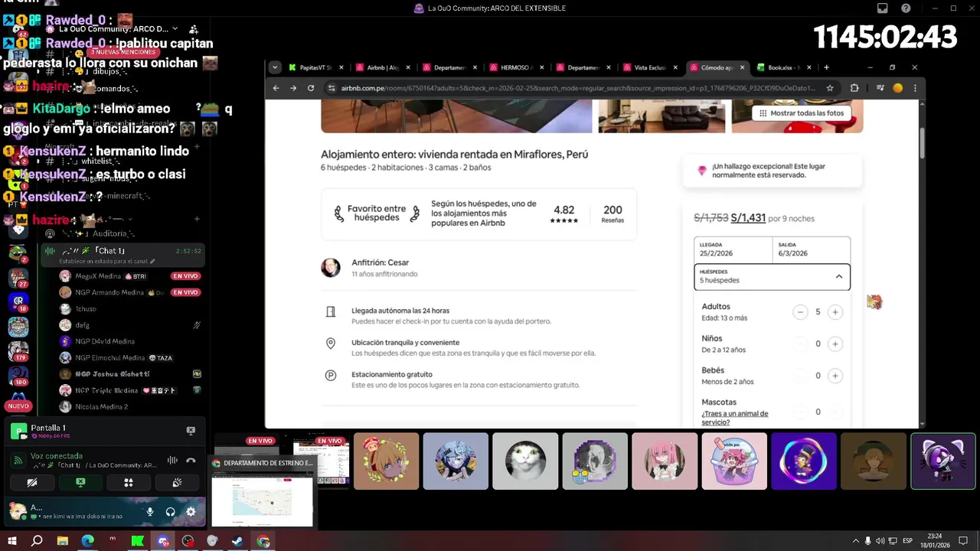This screenshot has width=980, height=551.
Task: Open File Explorer from taskbar
Action: [62, 541]
